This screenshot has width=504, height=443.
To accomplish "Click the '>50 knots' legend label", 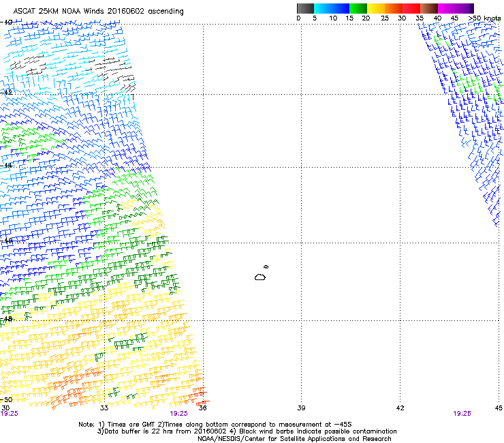I will (485, 18).
